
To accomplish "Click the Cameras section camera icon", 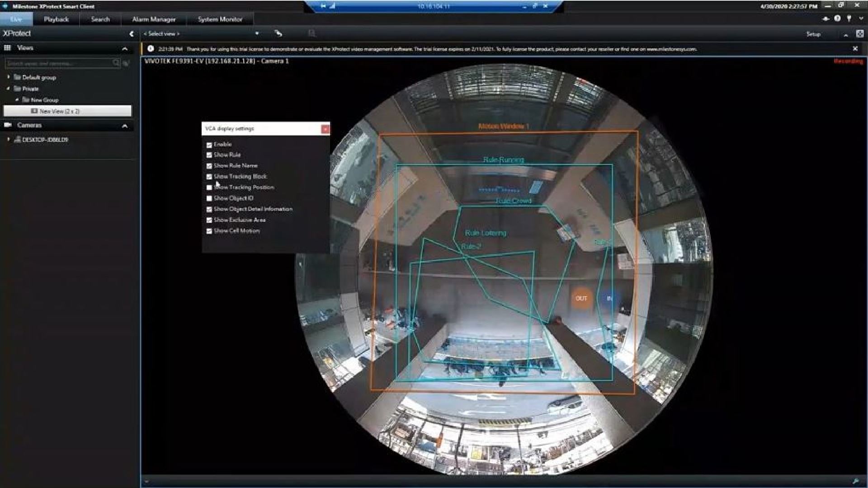I will coord(8,125).
